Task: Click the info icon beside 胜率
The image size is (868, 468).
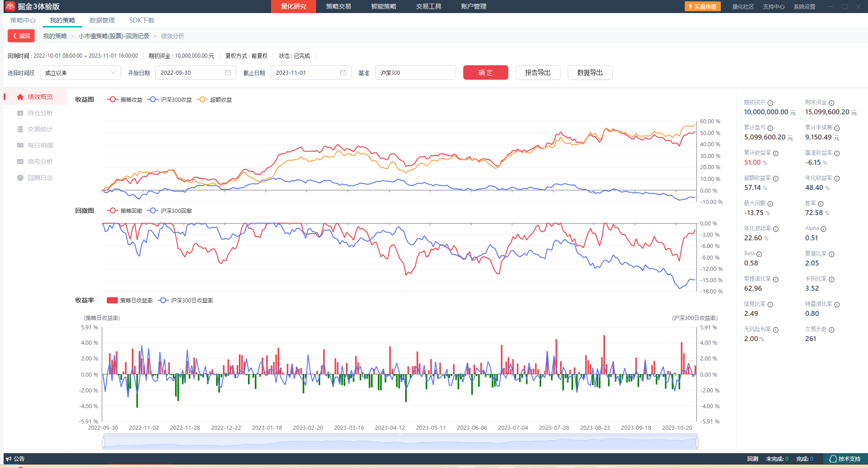Action: click(821, 204)
